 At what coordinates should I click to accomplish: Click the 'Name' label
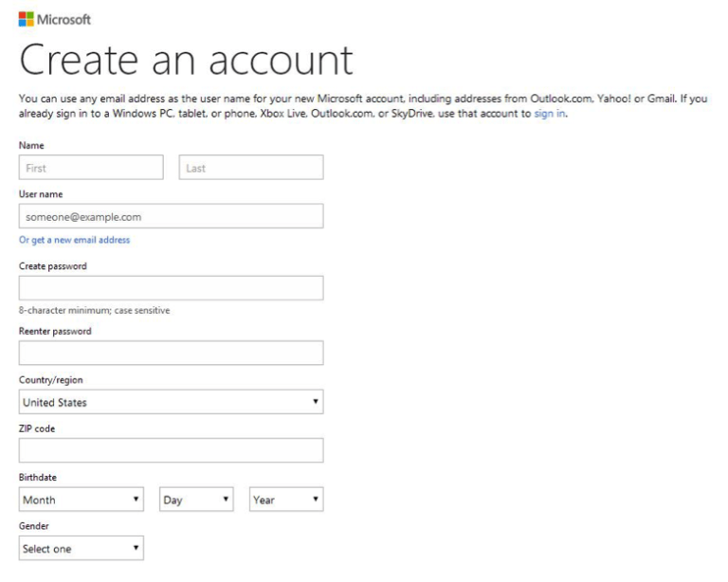31,145
